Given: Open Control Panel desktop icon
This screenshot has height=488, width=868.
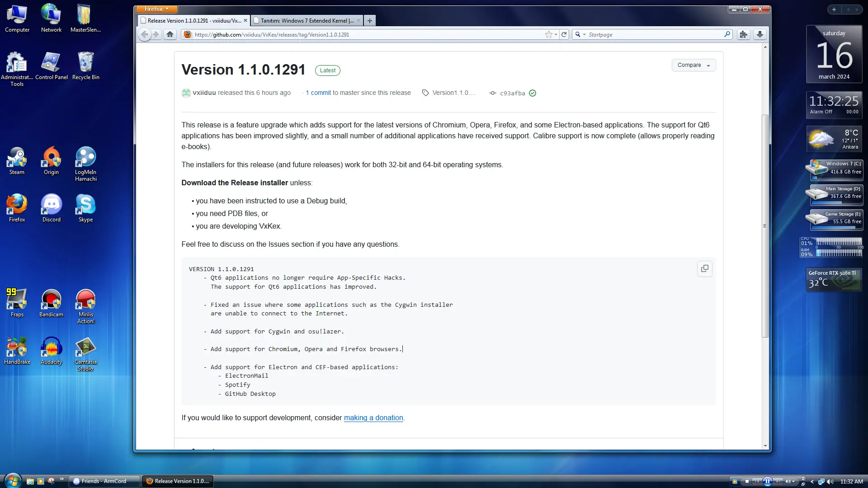Looking at the screenshot, I should (51, 66).
